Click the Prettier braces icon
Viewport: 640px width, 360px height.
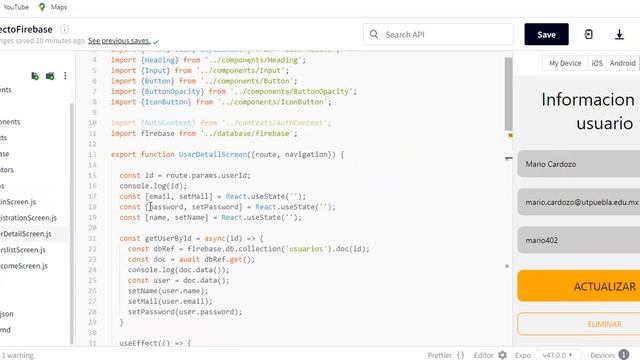[x=460, y=355]
